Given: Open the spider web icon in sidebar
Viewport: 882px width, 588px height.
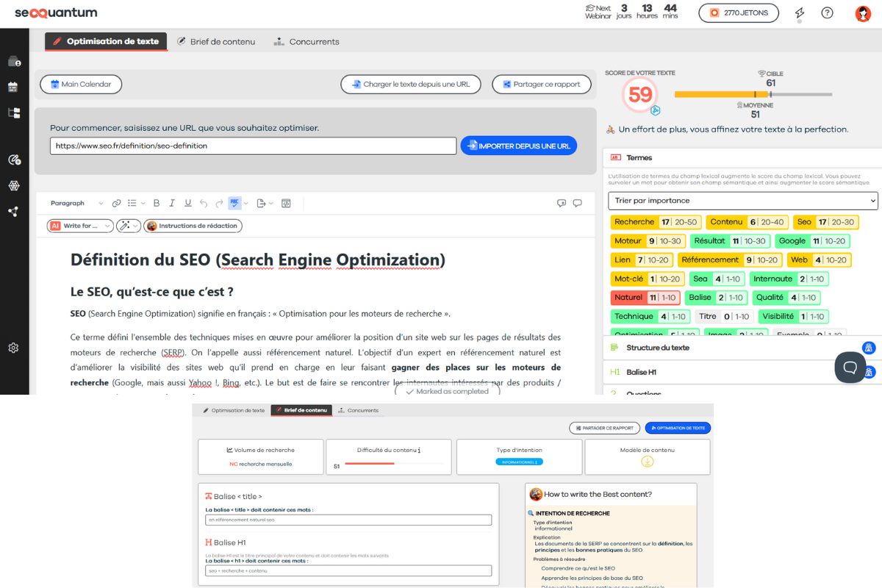Looking at the screenshot, I should [13, 186].
